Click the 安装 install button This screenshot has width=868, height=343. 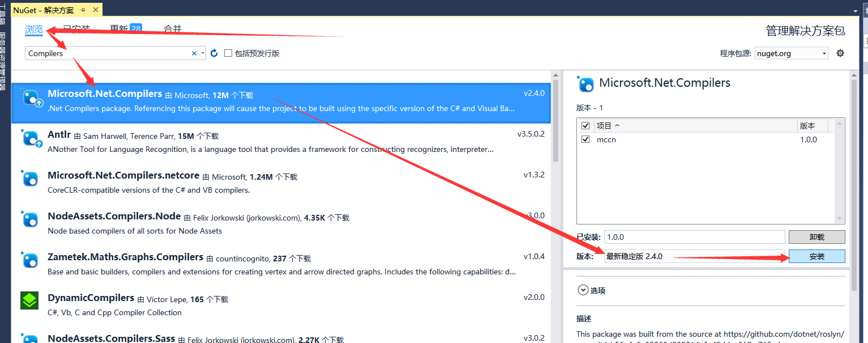coord(817,256)
